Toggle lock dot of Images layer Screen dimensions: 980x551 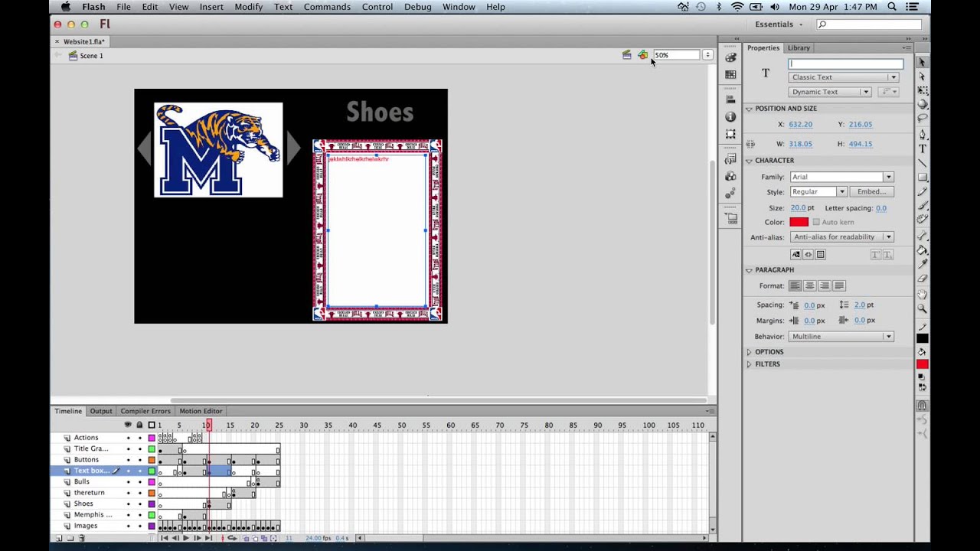(140, 526)
